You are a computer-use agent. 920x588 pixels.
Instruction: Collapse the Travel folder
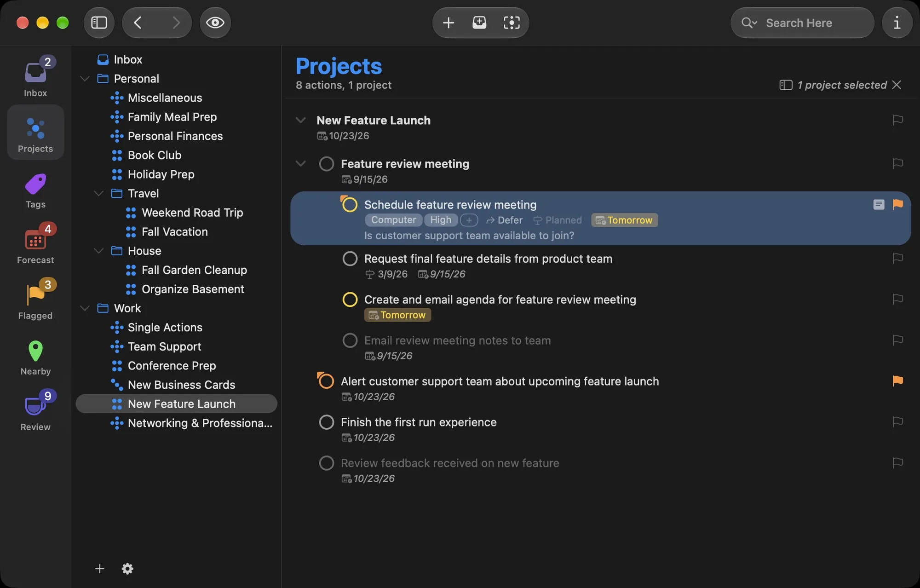point(98,193)
